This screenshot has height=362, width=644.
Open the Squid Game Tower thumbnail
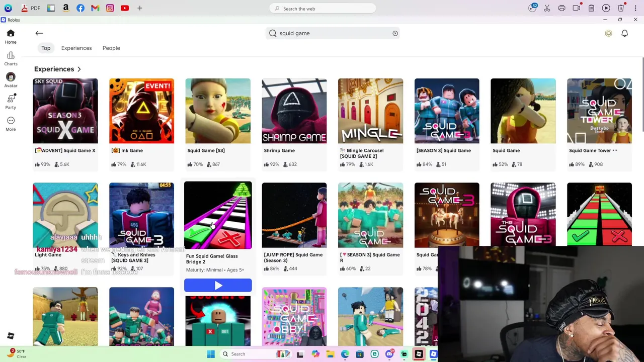click(x=599, y=111)
